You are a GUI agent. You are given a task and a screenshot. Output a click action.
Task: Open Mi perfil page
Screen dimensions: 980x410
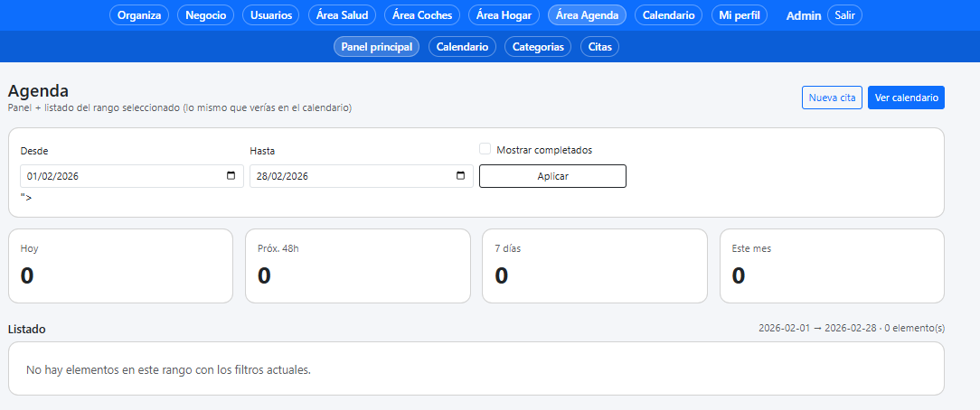(740, 15)
